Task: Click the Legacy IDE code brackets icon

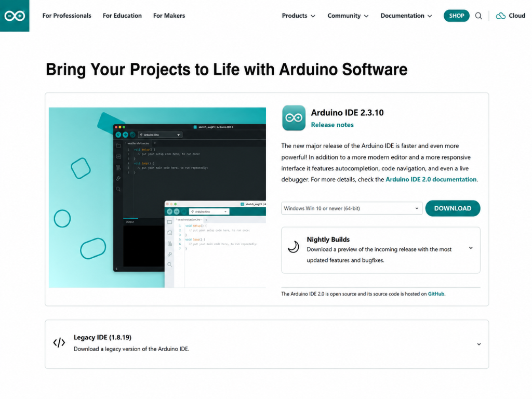Action: 59,343
